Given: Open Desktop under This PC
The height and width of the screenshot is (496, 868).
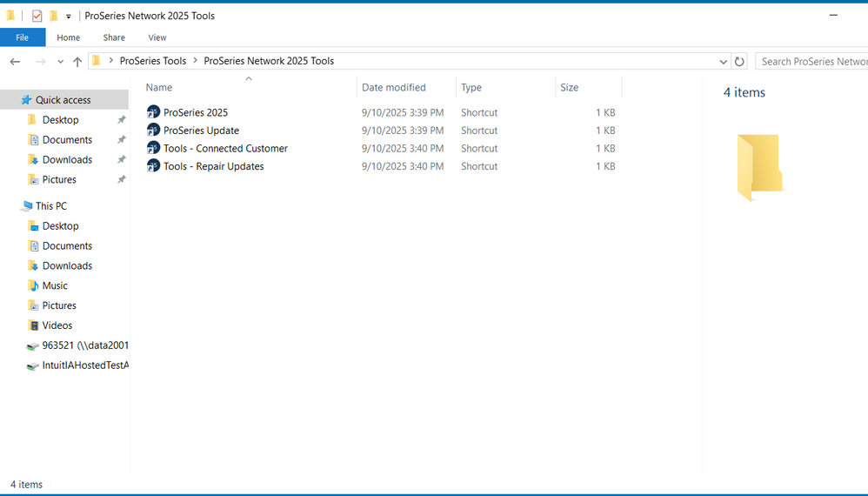Looking at the screenshot, I should 60,226.
